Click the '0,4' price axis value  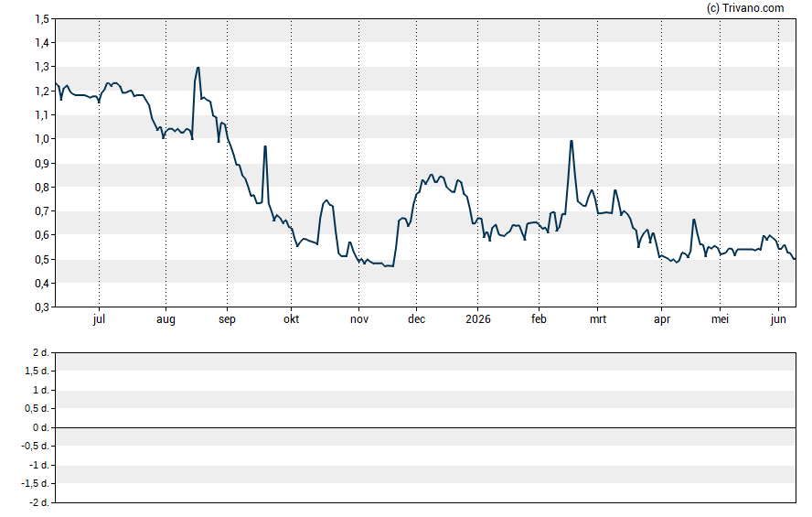coord(42,284)
